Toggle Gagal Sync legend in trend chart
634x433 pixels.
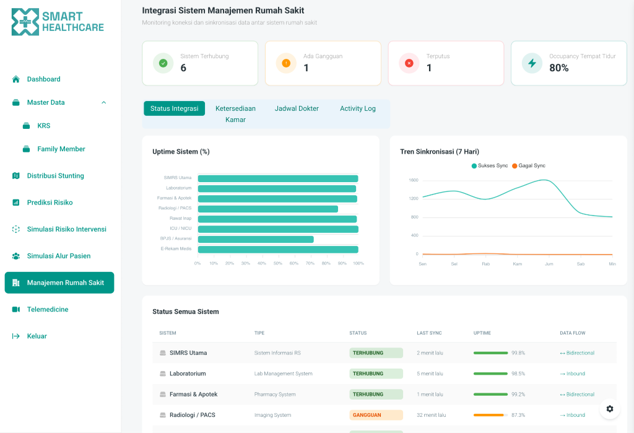click(x=528, y=166)
